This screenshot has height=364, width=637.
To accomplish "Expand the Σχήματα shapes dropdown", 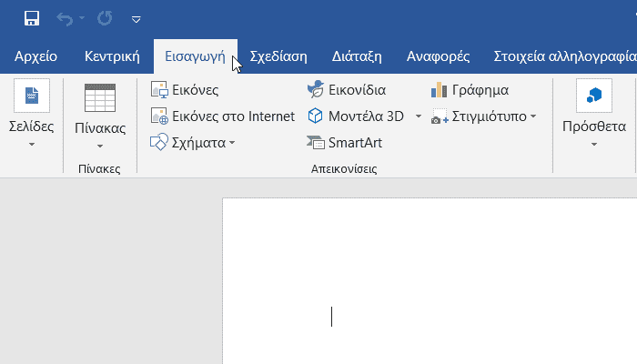I will tap(232, 143).
